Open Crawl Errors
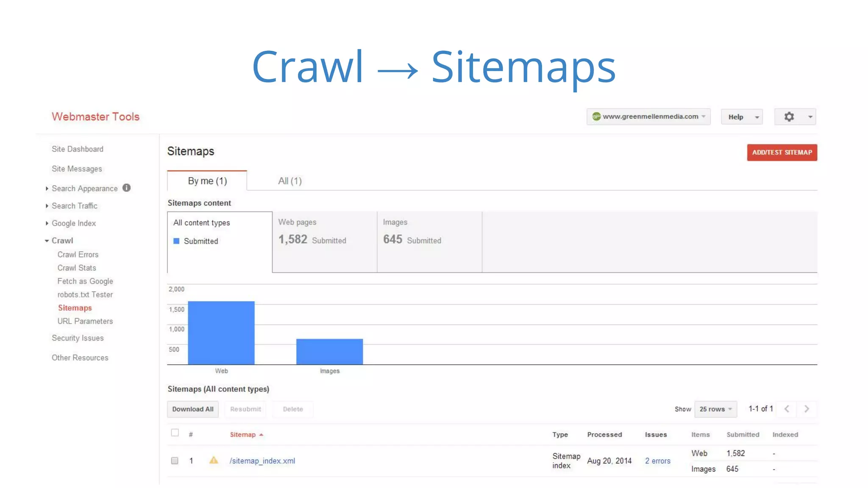The width and height of the screenshot is (868, 488). (x=78, y=255)
